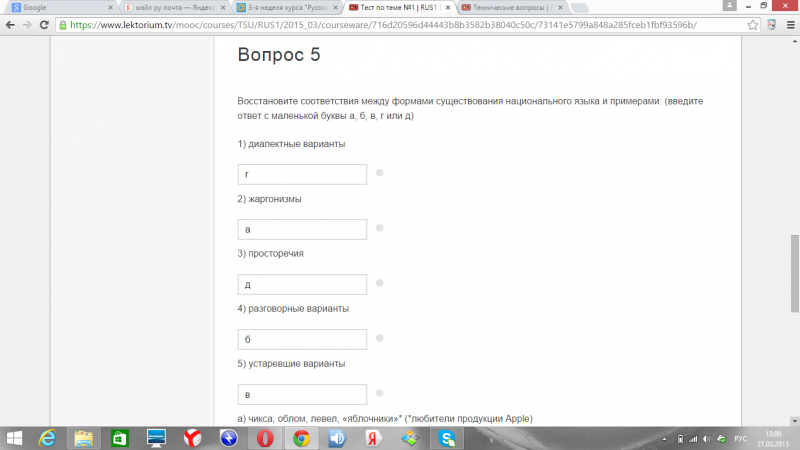The height and width of the screenshot is (450, 800).
Task: Click answer field for 'диалектные варианты'
Action: pos(302,174)
